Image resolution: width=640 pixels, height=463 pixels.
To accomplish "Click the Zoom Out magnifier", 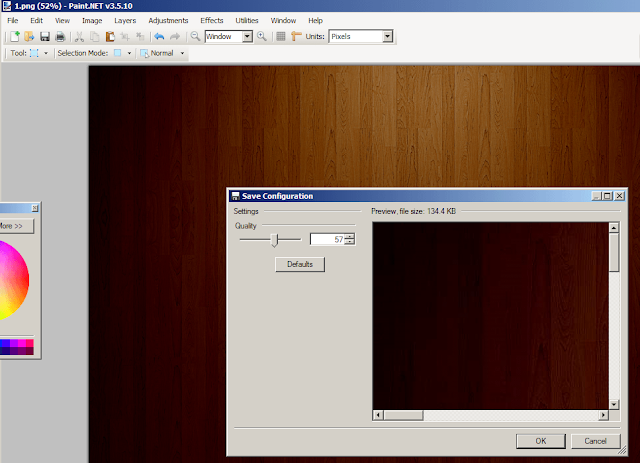I will click(x=195, y=36).
